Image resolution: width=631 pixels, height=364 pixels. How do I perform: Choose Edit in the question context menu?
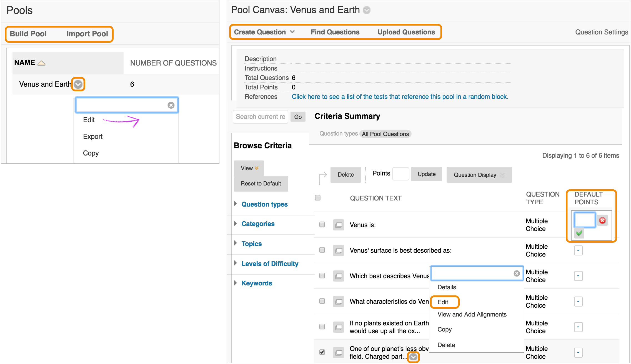click(443, 302)
